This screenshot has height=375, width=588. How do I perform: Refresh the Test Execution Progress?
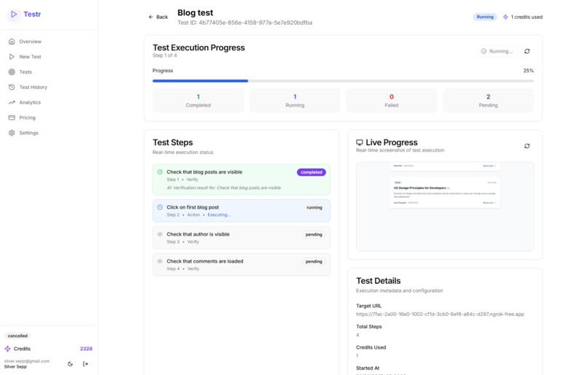(x=527, y=51)
